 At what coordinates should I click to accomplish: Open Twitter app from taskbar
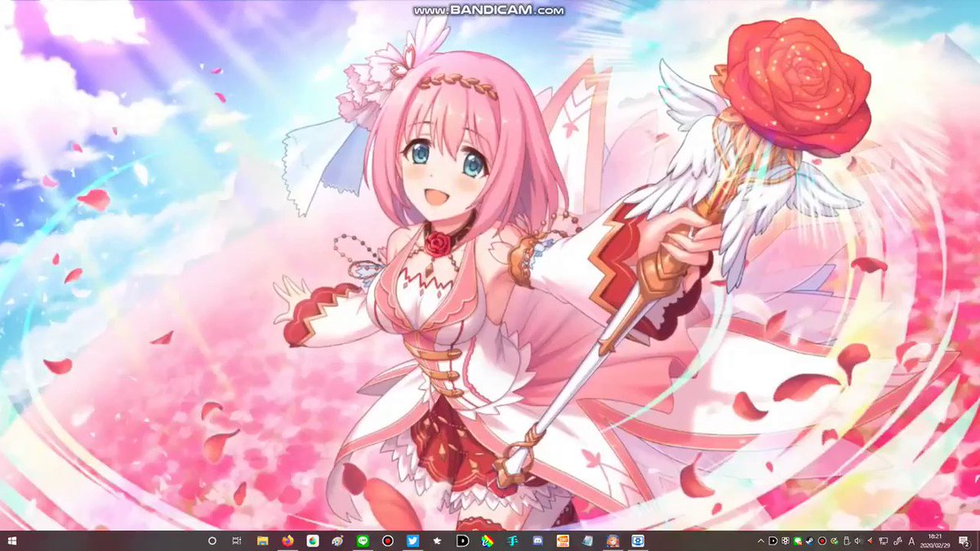click(412, 540)
